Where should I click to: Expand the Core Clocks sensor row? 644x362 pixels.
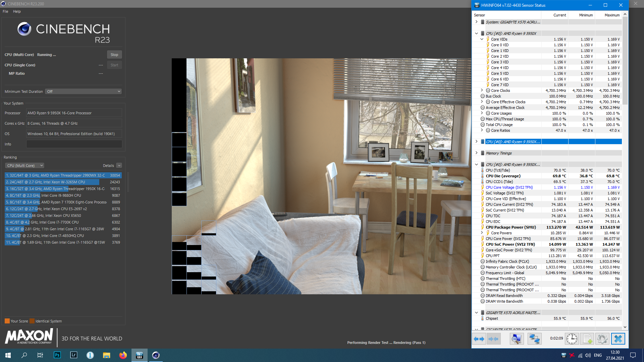(482, 90)
